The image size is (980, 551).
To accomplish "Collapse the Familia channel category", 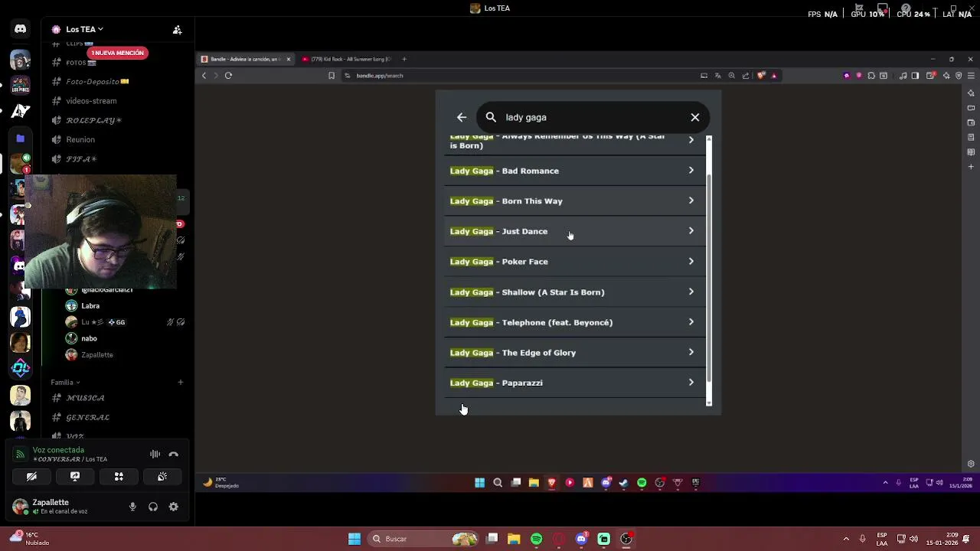I will point(65,382).
